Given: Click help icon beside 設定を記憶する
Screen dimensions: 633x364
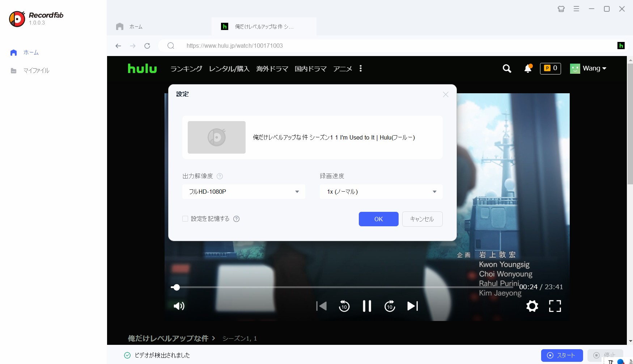Looking at the screenshot, I should tap(237, 219).
